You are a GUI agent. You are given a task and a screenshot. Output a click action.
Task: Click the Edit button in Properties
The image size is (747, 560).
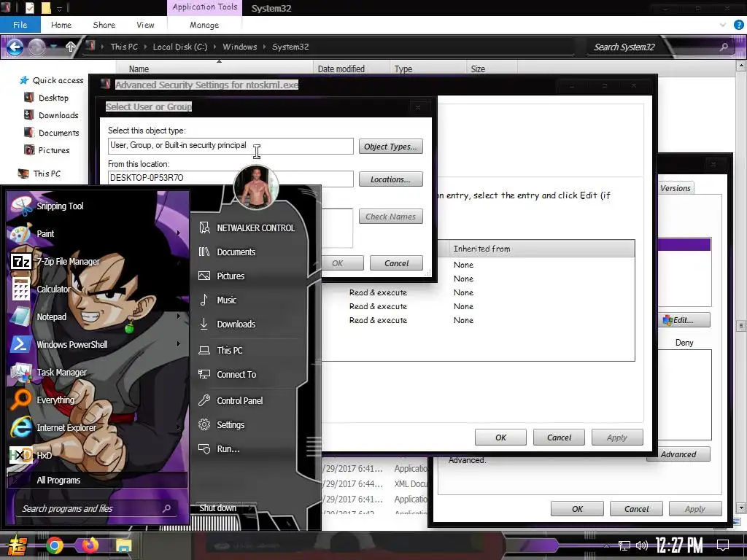[684, 320]
